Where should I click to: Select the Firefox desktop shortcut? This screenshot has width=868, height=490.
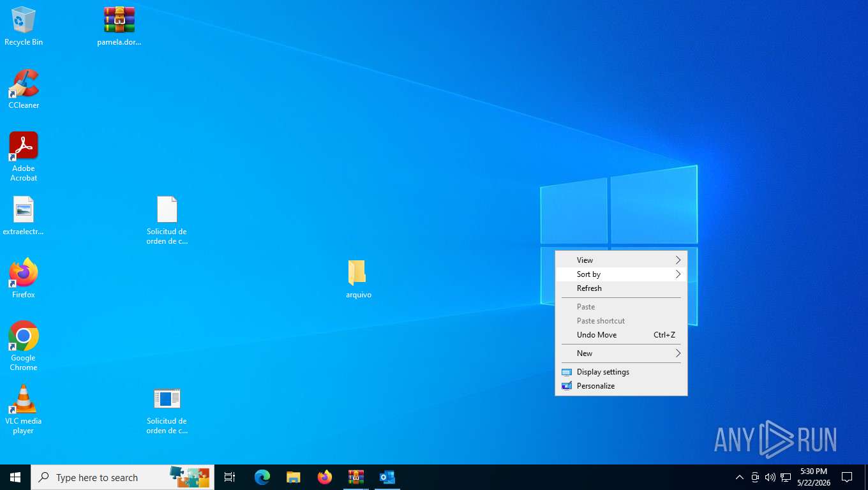click(x=24, y=279)
